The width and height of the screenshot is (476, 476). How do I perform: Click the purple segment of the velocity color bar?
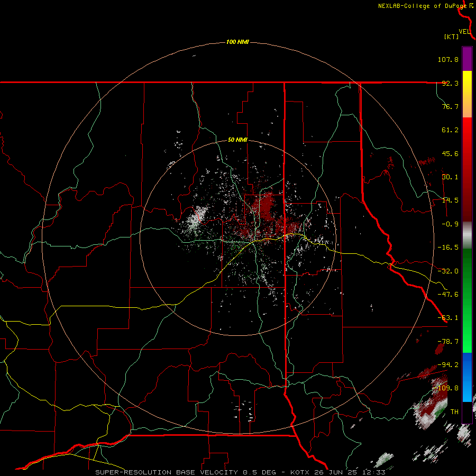467,59
